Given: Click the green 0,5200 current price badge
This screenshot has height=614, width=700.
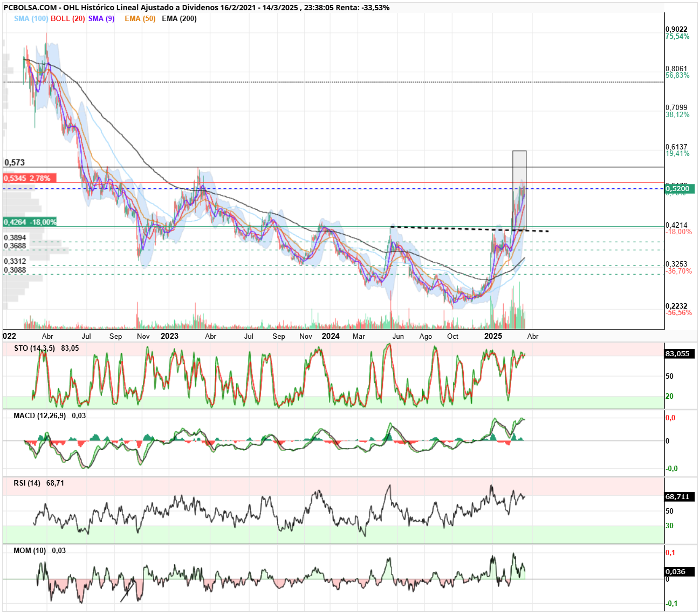Looking at the screenshot, I should coord(680,188).
